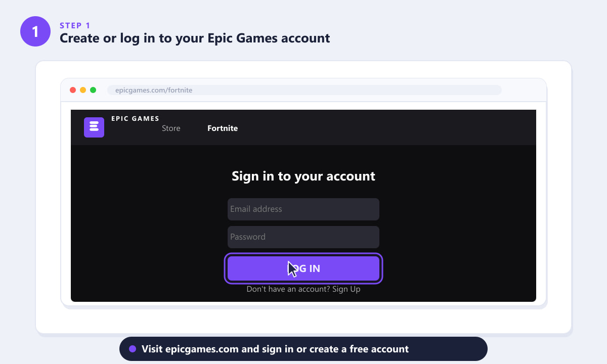The height and width of the screenshot is (364, 607).
Task: Click the Password input field
Action: coord(303,237)
